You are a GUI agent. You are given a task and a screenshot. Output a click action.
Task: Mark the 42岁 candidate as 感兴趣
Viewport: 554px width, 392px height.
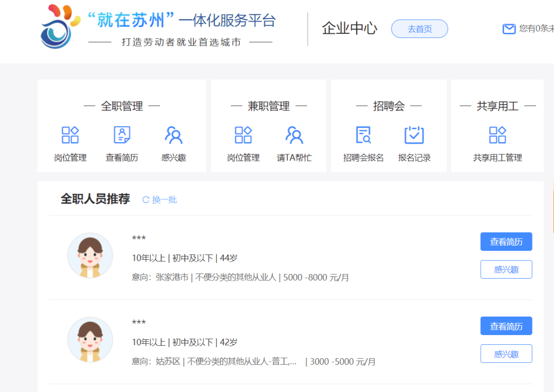(x=506, y=354)
